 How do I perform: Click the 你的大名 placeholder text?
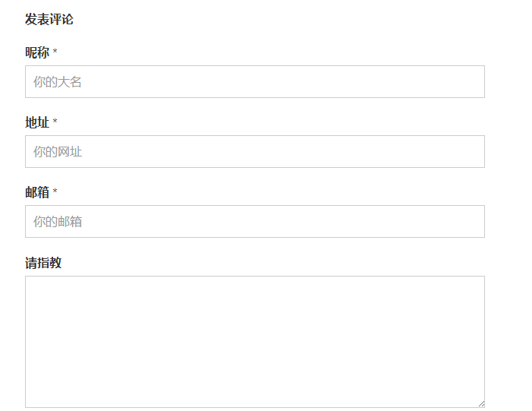point(58,82)
